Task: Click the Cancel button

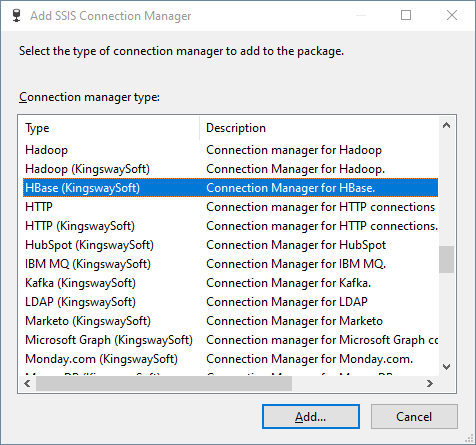Action: 414,417
